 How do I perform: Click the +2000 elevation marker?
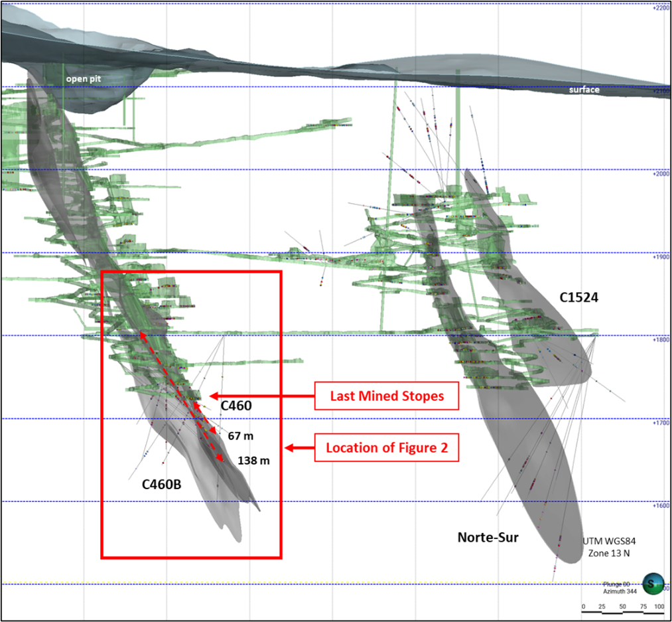tap(661, 173)
